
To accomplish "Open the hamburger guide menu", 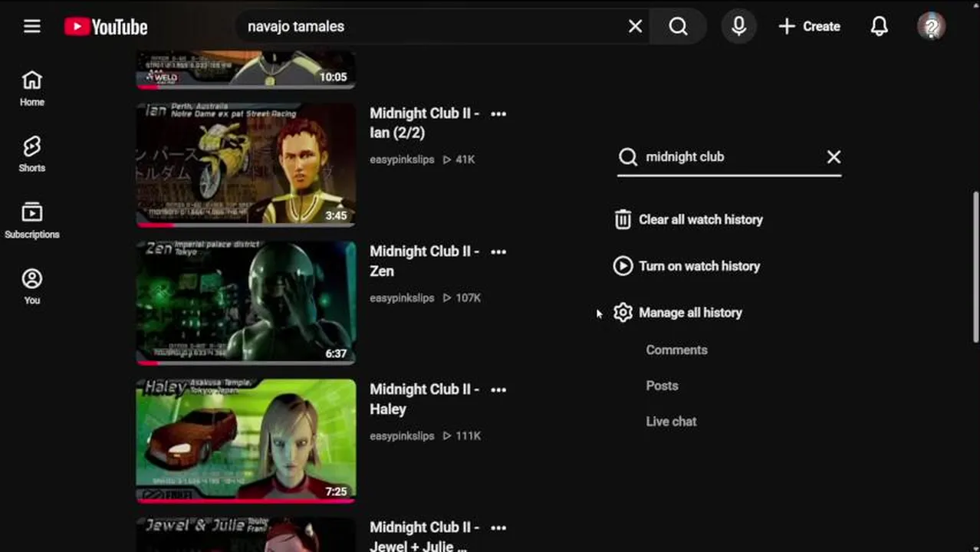I will click(x=31, y=26).
